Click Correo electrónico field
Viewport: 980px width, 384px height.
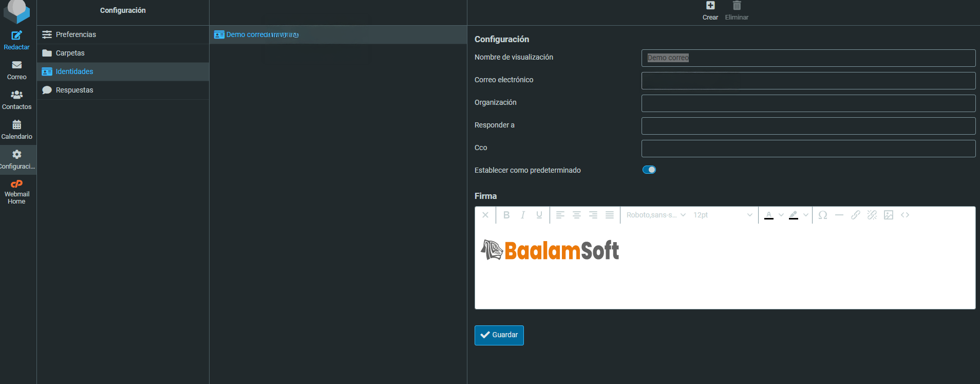click(x=808, y=81)
